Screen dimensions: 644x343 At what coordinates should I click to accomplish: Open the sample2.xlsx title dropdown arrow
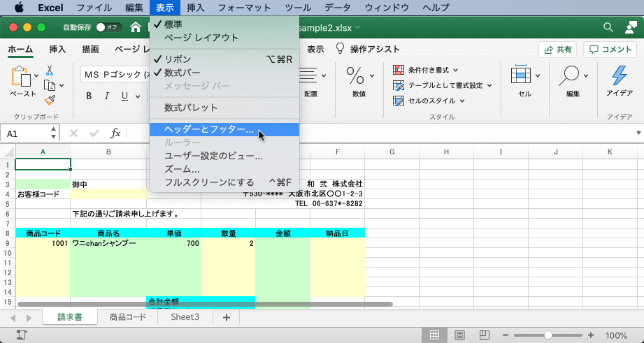[357, 27]
